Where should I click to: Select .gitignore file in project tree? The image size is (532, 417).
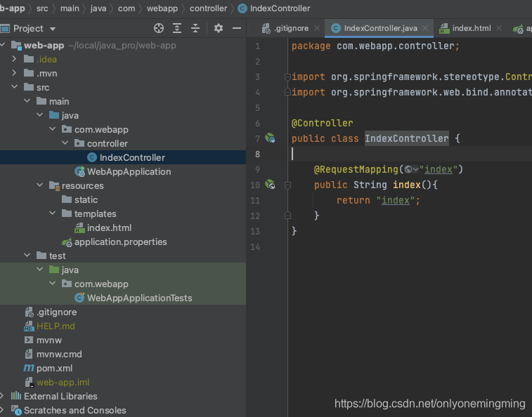click(x=123, y=312)
